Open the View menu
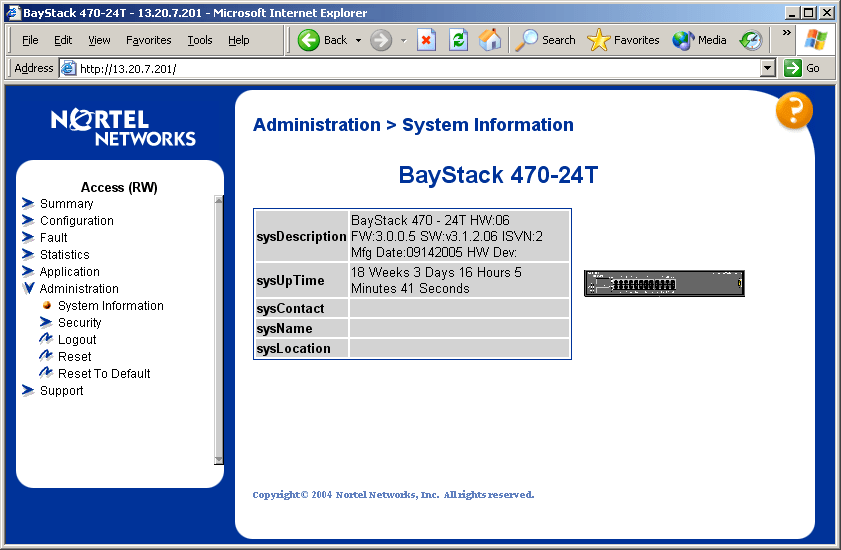 click(x=99, y=40)
